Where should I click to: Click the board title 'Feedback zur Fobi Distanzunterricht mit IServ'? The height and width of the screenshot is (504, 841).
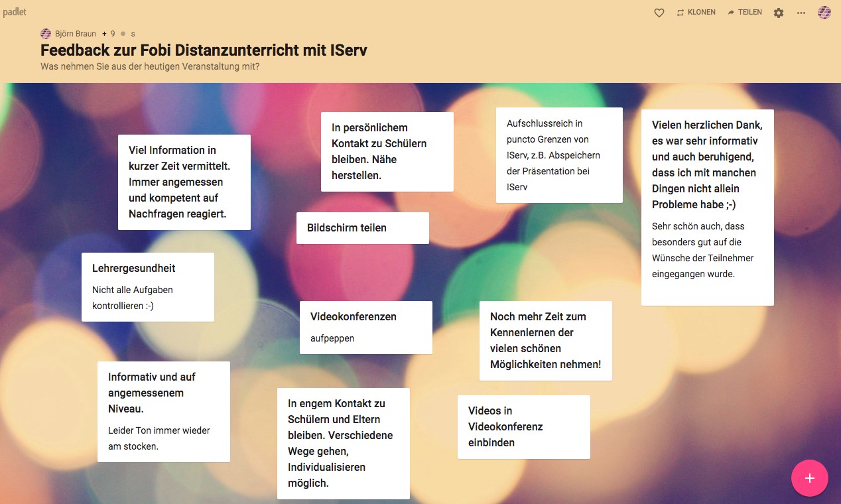click(x=204, y=50)
